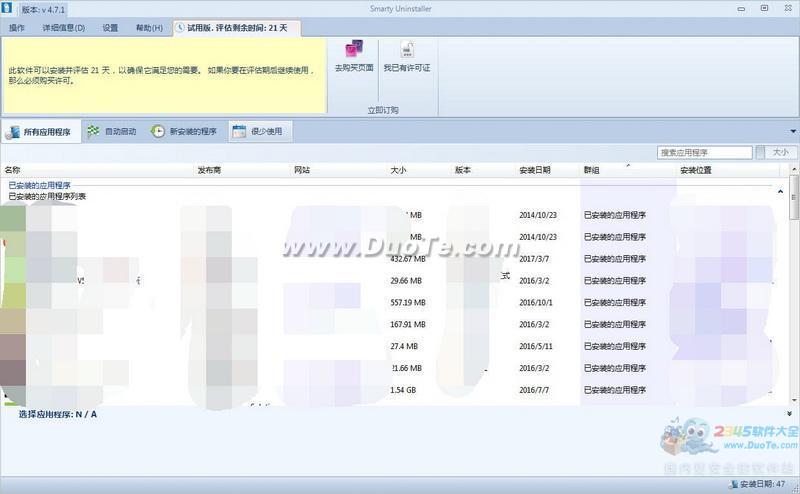800x494 pixels.
Task: Select the 试用版 评估剩余时间 tab
Action: click(237, 28)
